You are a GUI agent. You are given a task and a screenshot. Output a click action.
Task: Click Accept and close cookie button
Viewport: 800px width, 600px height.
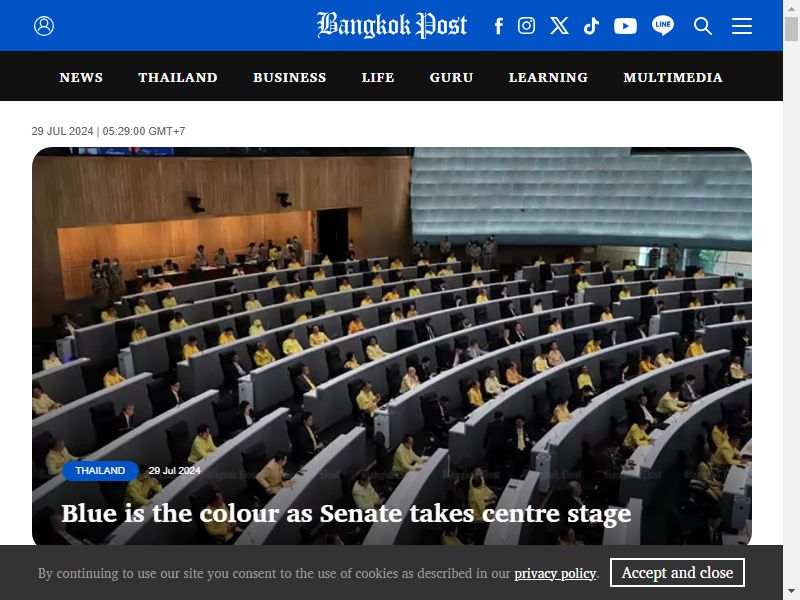coord(677,572)
